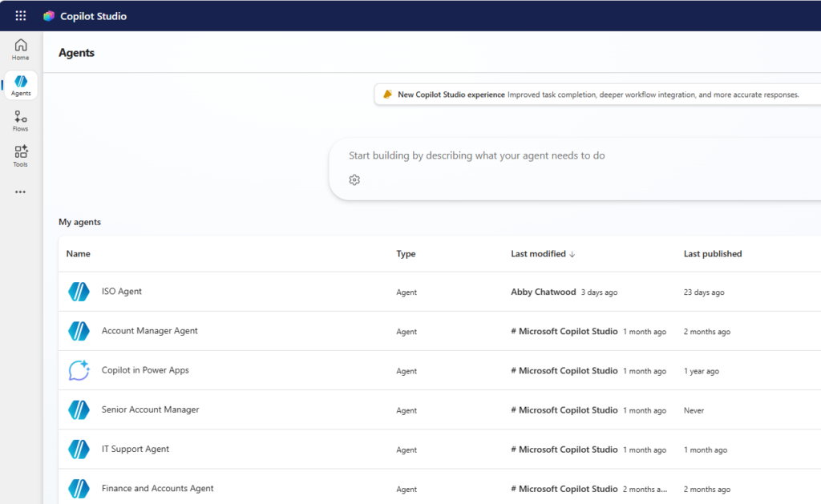This screenshot has width=821, height=504.
Task: Click Microsoft Copilot Studio in IT Support row
Action: (564, 450)
